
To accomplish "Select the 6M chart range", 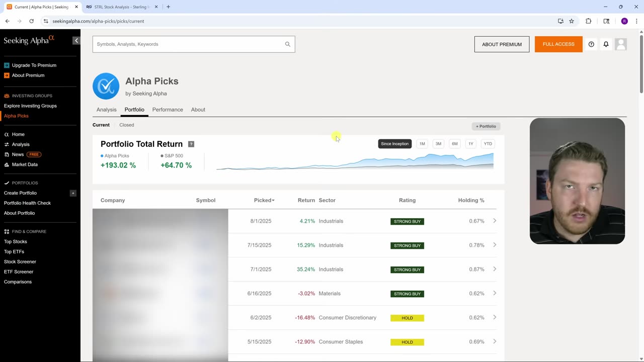I will (455, 144).
